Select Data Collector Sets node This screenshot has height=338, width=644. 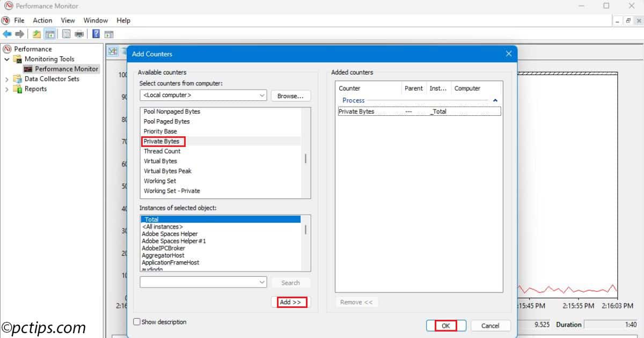coord(52,79)
